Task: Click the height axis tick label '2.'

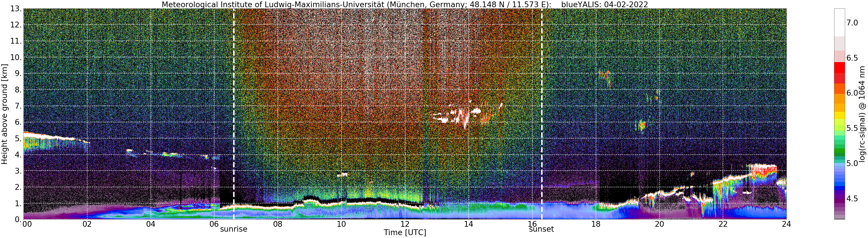Action: coord(18,187)
